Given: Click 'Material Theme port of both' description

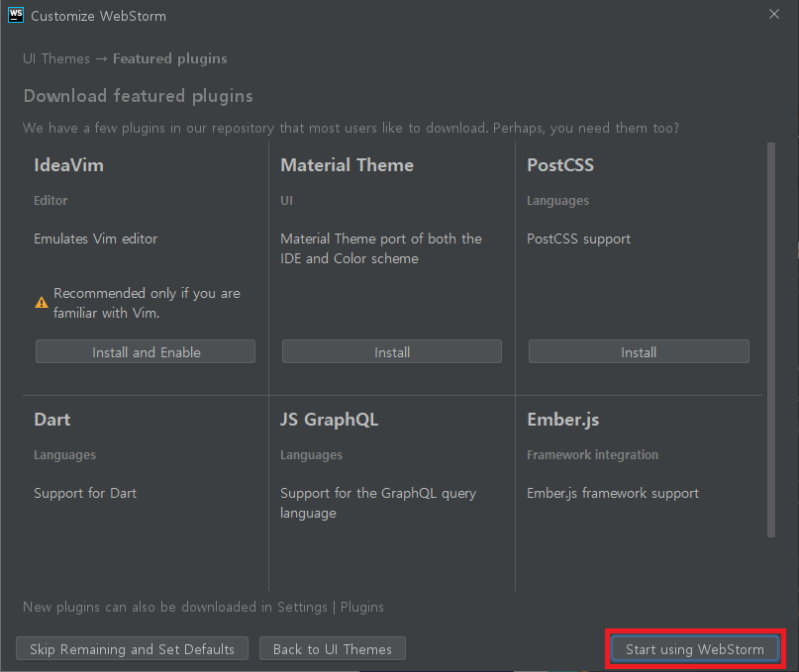Looking at the screenshot, I should pos(381,248).
